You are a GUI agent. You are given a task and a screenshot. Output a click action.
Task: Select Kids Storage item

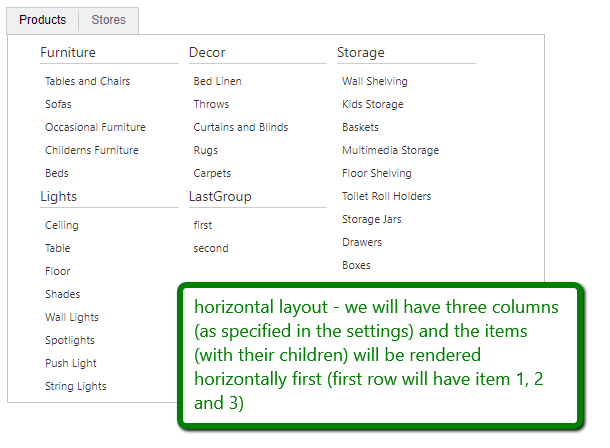point(373,104)
